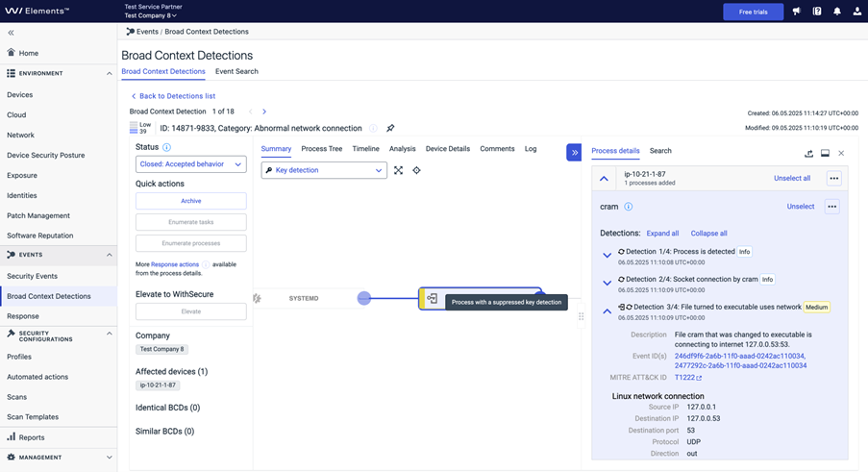Viewport: 868px width, 472px height.
Task: Open the Process Tree tab
Action: tap(322, 149)
